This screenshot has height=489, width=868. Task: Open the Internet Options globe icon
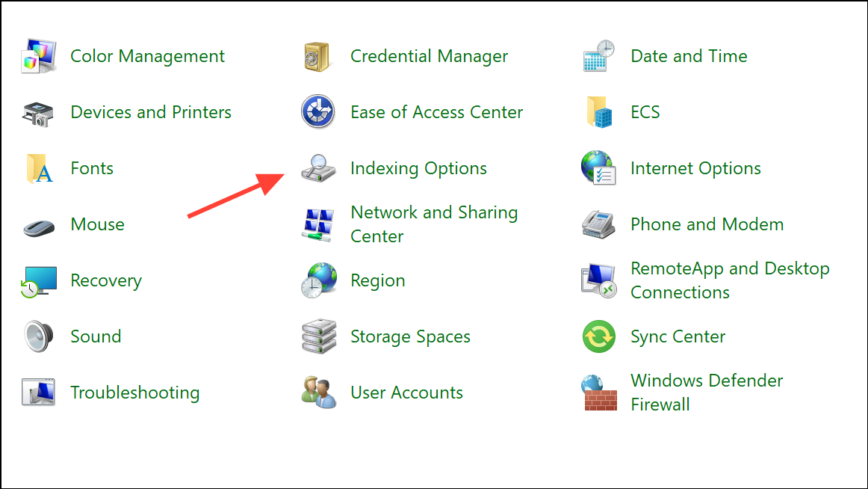pos(599,167)
